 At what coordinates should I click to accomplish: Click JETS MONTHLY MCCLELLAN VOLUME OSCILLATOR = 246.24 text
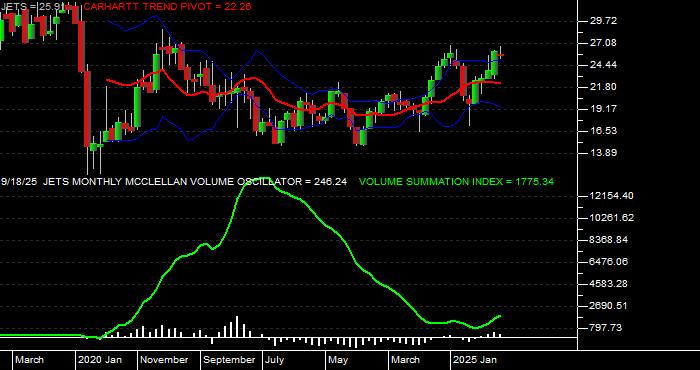click(x=195, y=182)
